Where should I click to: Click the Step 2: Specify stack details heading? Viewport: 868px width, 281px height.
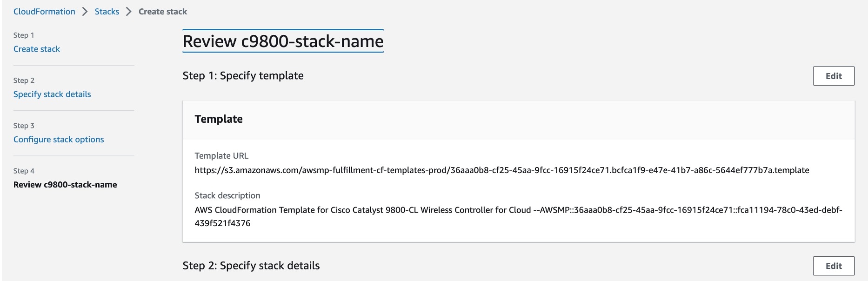251,266
